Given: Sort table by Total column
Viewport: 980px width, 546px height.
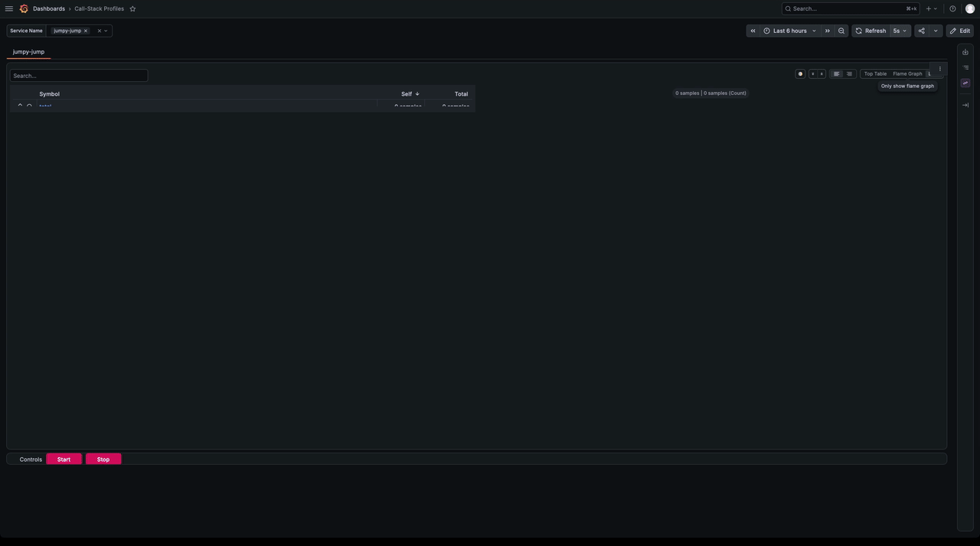Looking at the screenshot, I should (461, 94).
